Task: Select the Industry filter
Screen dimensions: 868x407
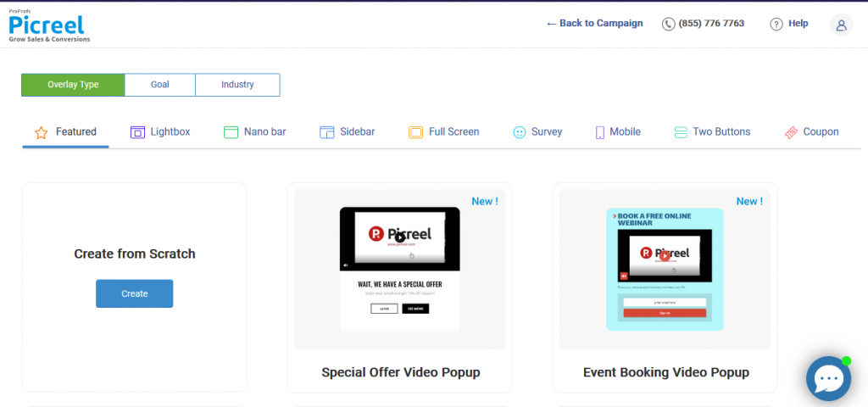Action: click(x=237, y=85)
